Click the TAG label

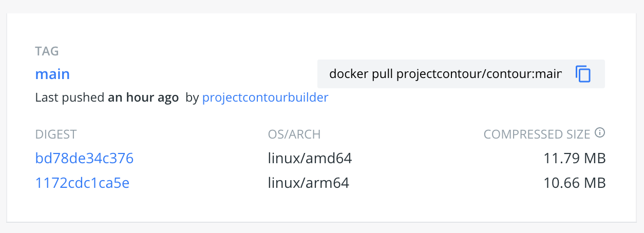click(x=47, y=51)
